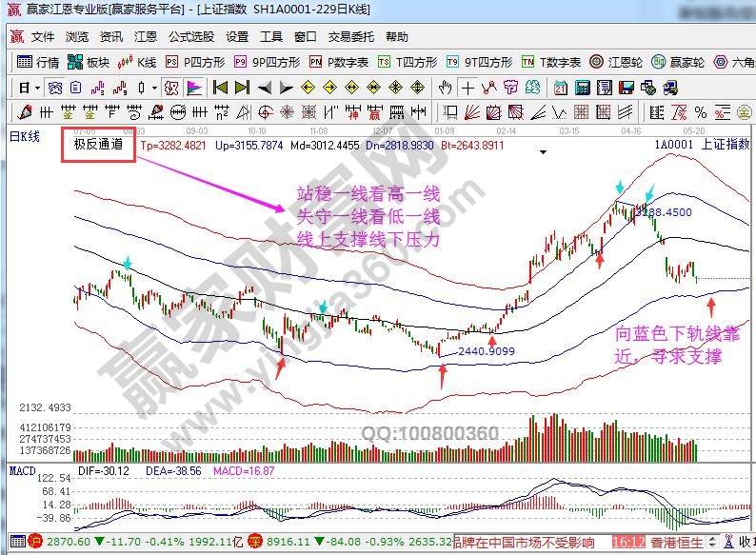Click the 板块 sector button
The height and width of the screenshot is (555, 756).
click(x=89, y=63)
